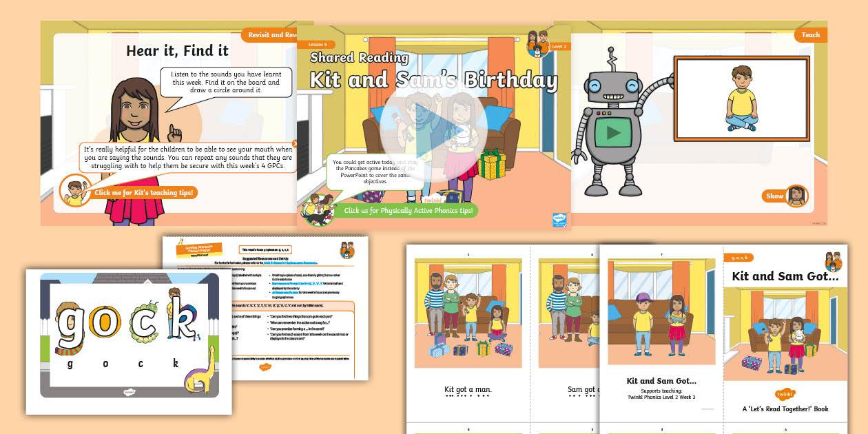Open Physically Active Phonics tips button
The width and height of the screenshot is (868, 434).
click(x=408, y=211)
